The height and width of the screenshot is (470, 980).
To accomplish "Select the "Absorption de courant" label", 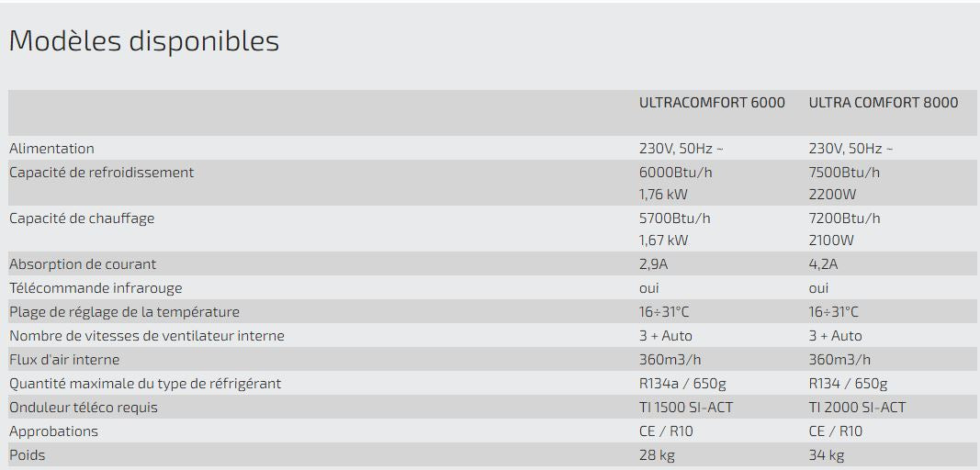I will 83,264.
